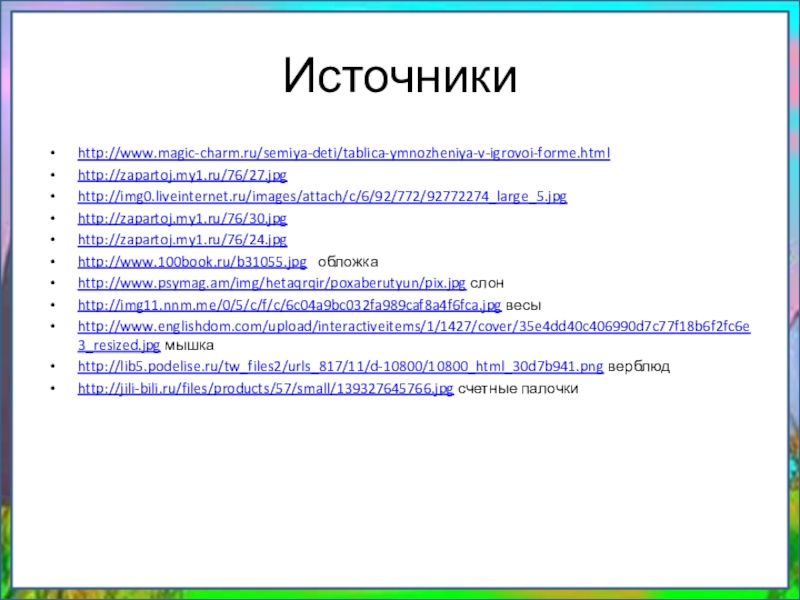Click the 100book.ru/b31055.jpg link

point(192,262)
